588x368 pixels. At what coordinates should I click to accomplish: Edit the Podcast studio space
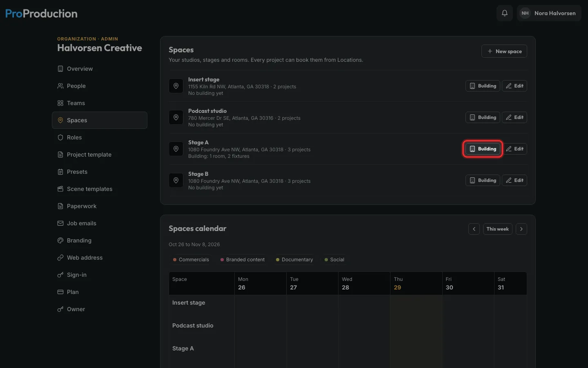[x=514, y=117]
